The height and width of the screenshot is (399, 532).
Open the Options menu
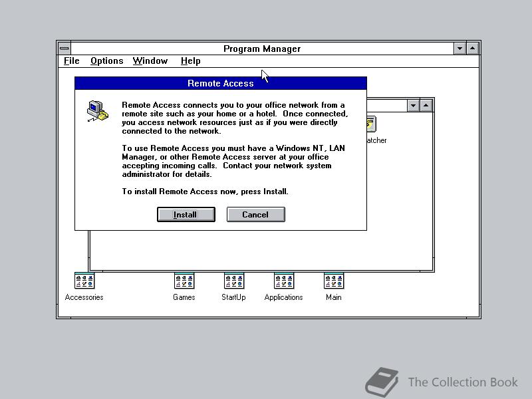(106, 61)
